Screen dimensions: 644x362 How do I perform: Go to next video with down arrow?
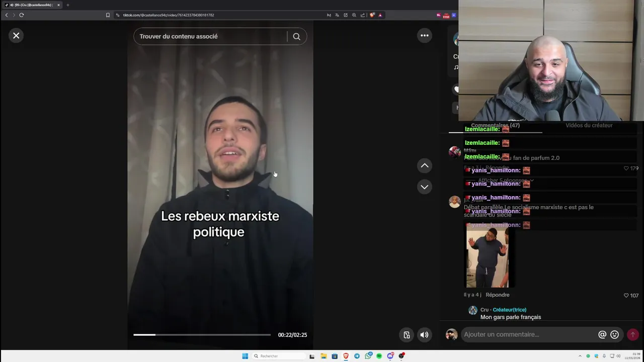[425, 187]
